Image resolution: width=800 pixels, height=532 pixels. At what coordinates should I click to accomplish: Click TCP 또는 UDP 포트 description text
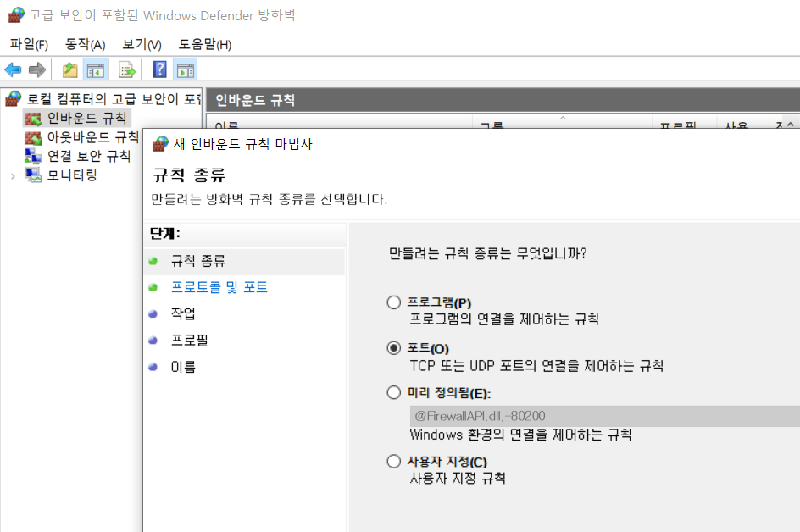tap(536, 366)
